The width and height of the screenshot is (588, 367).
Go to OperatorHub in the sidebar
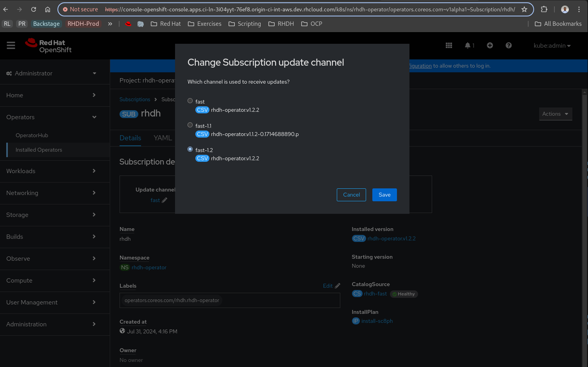[x=32, y=136]
